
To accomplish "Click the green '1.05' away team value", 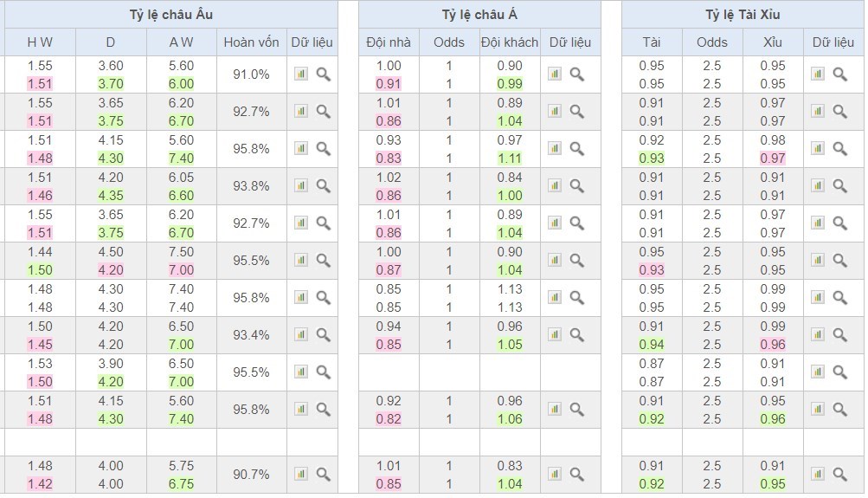I will pos(509,345).
